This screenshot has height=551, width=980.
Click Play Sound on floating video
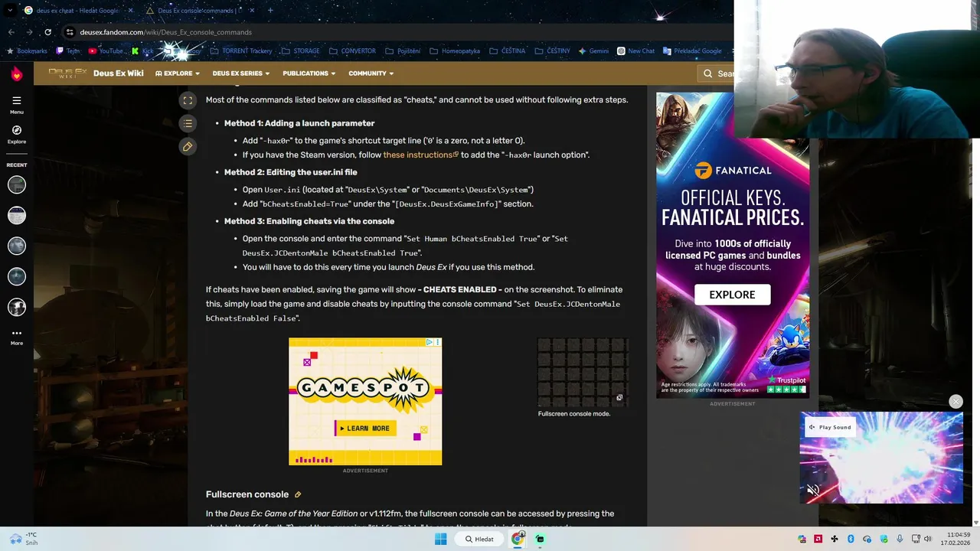point(830,428)
